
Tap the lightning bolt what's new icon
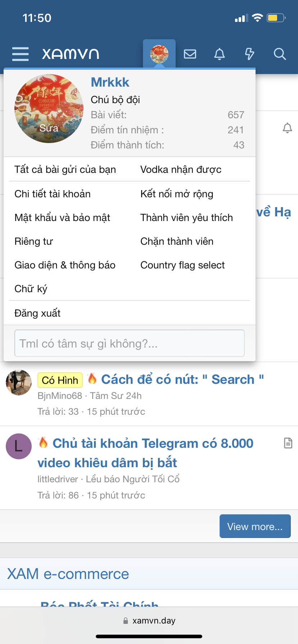coord(249,54)
